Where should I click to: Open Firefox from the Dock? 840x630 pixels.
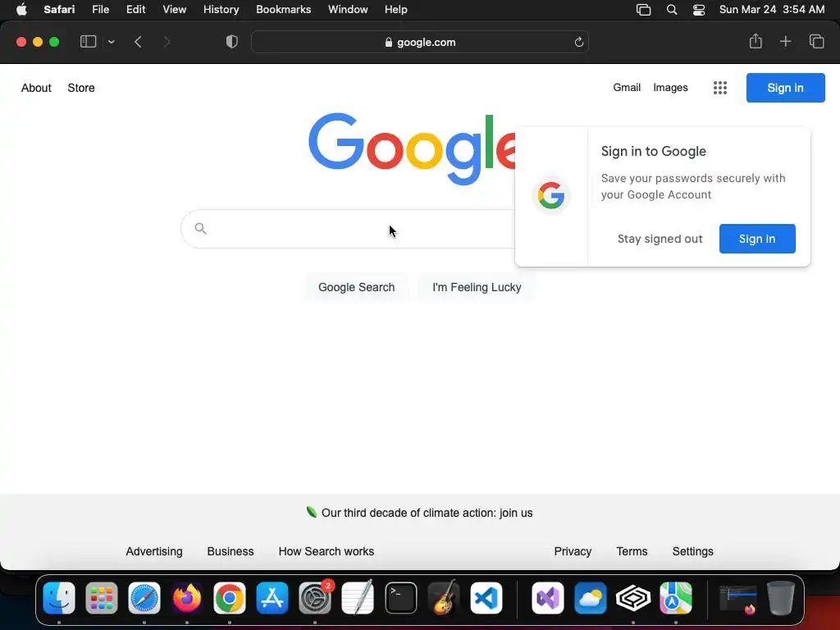[187, 598]
